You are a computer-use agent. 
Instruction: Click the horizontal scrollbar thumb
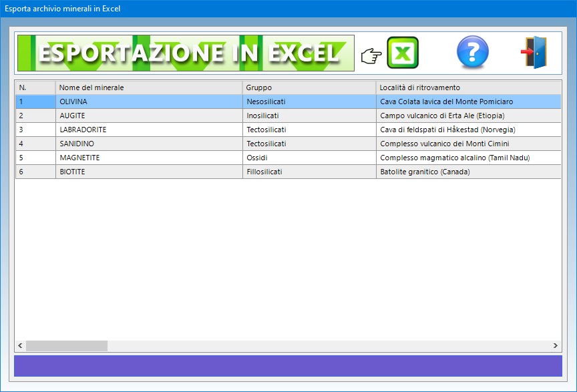pyautogui.click(x=66, y=346)
